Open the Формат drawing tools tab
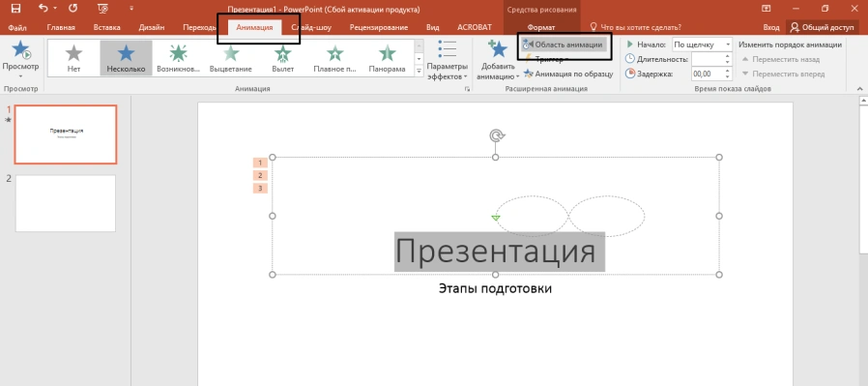The width and height of the screenshot is (868, 386). point(541,27)
